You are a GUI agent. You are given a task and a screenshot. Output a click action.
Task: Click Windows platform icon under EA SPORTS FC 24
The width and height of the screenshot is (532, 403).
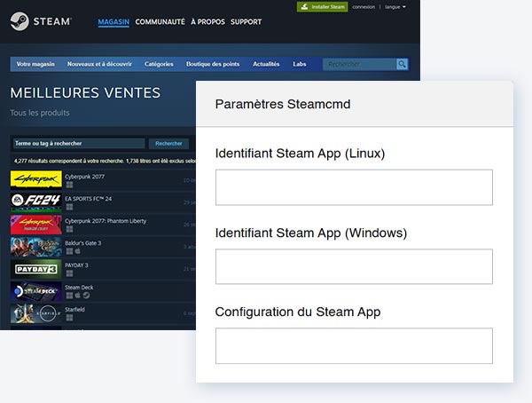click(69, 207)
